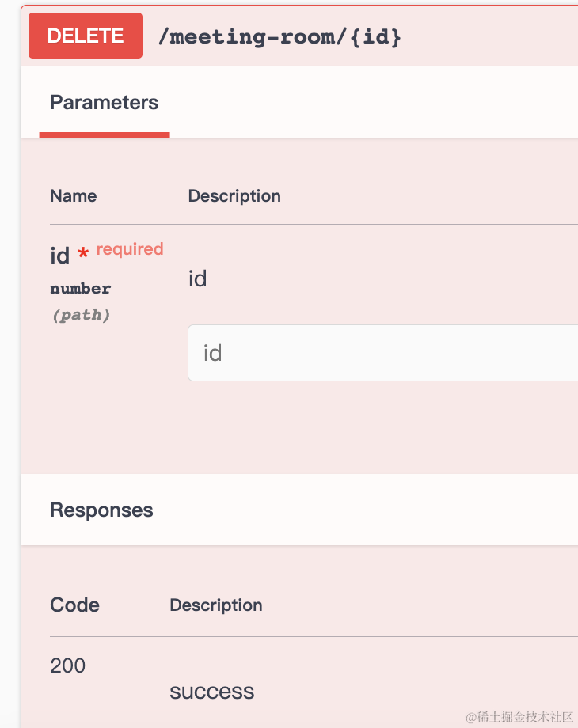This screenshot has width=578, height=728.
Task: Click the watermark text at bottom right
Action: pos(519,717)
